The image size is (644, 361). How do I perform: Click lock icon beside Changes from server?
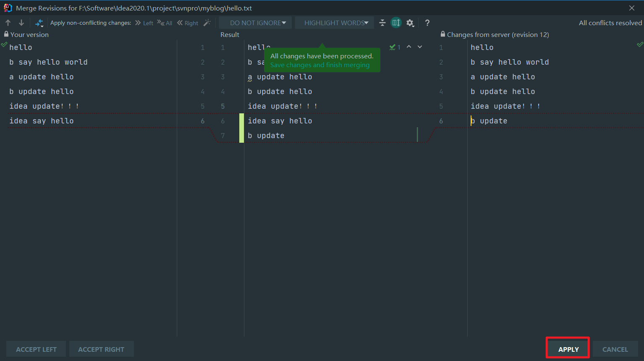(443, 34)
